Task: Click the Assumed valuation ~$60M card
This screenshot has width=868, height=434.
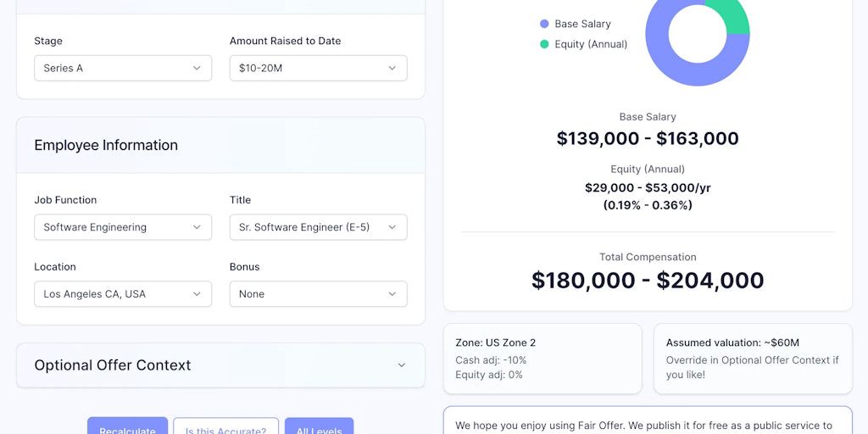Action: pyautogui.click(x=753, y=359)
